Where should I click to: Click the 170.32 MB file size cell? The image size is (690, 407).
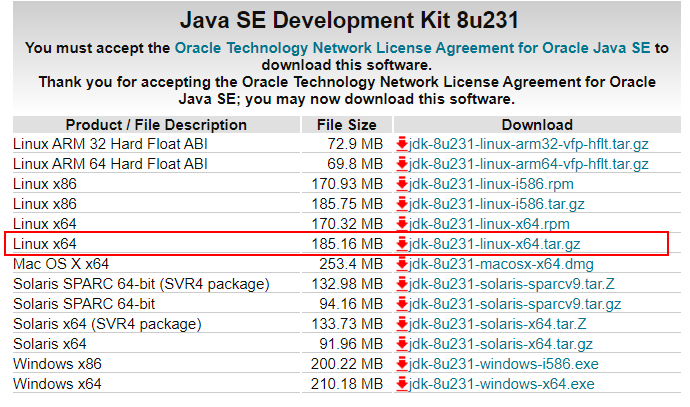(347, 224)
